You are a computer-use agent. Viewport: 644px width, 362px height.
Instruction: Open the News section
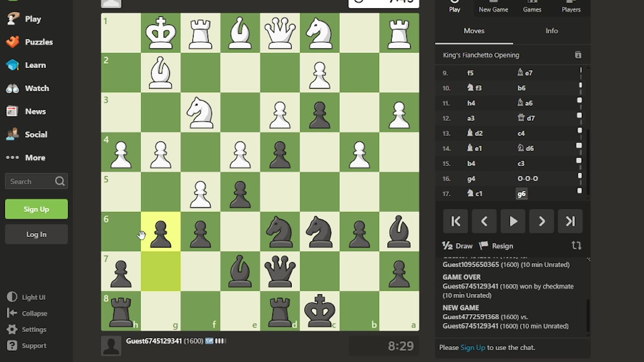tap(26, 111)
